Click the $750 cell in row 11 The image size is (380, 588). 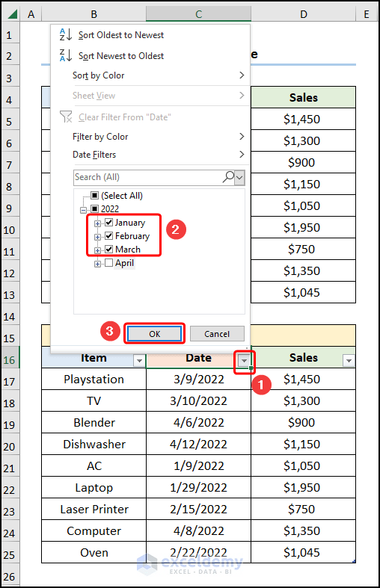coord(304,249)
